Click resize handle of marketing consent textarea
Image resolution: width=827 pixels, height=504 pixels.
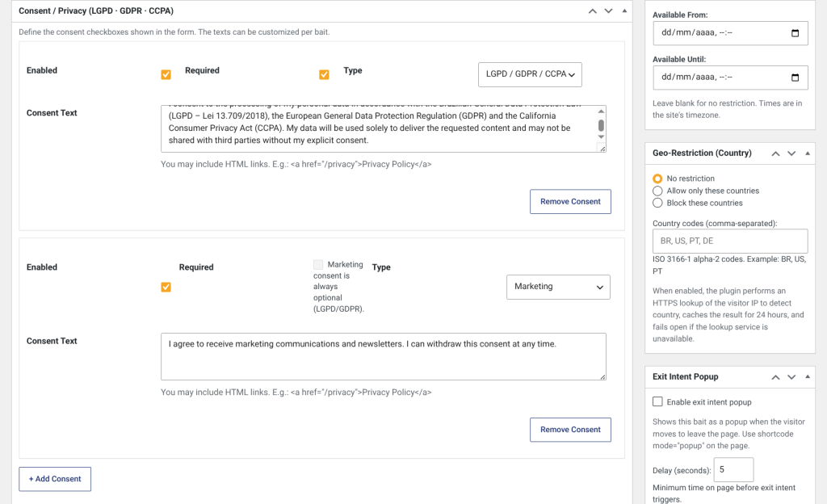point(602,376)
